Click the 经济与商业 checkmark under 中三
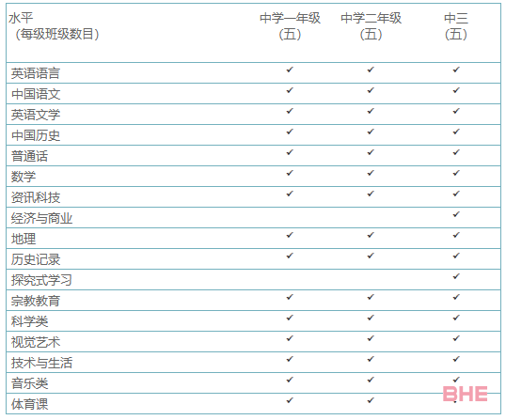Viewport: 506px width, 420px height. 456,214
